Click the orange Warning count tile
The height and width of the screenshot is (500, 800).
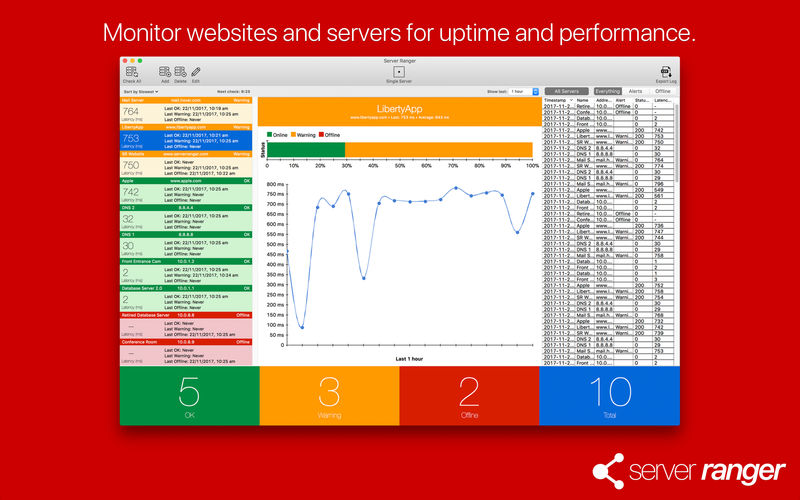click(329, 396)
